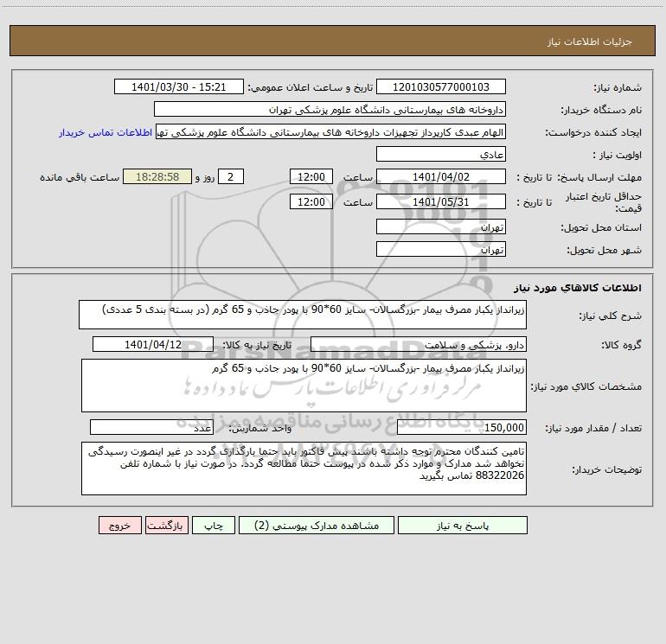666x644 pixels.
Task: Click the announcement date field 1401/03/30 - 15:21
Action: (179, 86)
